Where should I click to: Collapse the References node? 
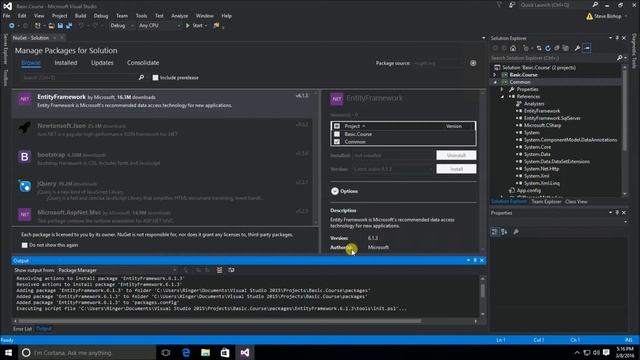pyautogui.click(x=502, y=97)
